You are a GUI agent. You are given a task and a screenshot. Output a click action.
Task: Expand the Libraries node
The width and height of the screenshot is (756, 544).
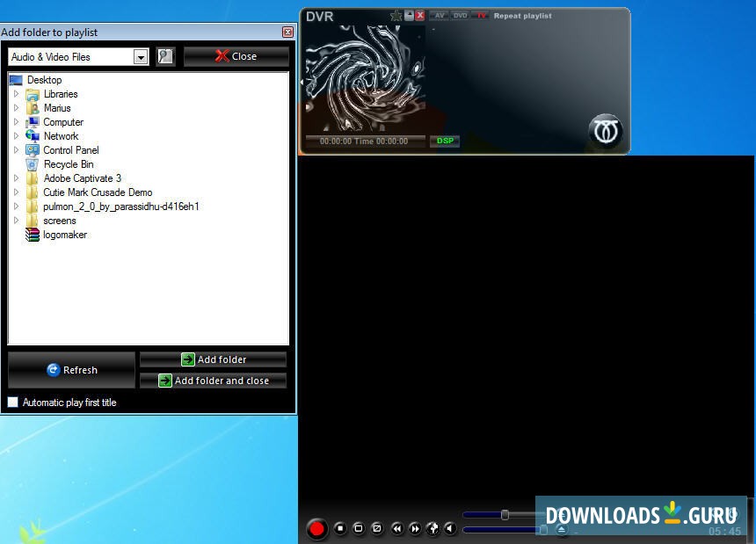(x=16, y=93)
